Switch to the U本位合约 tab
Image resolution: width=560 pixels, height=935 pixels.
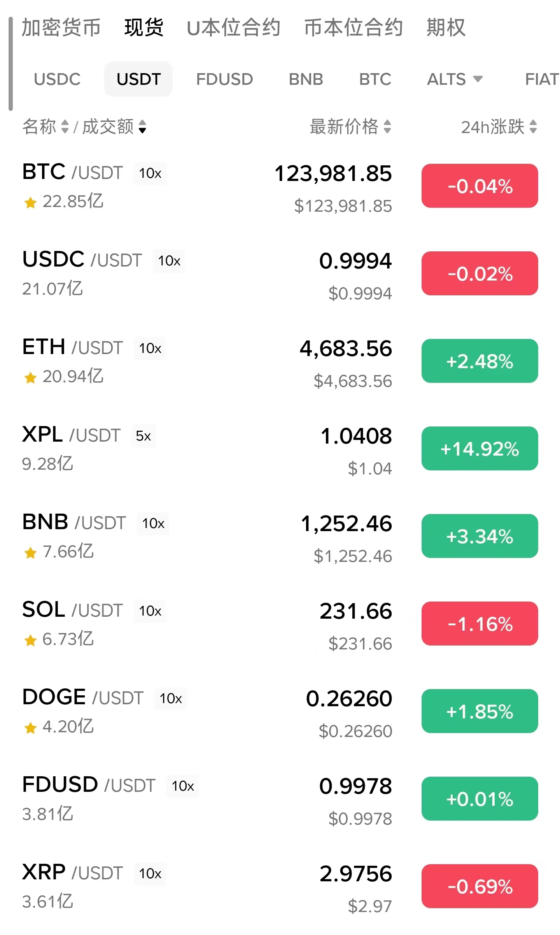(x=233, y=28)
